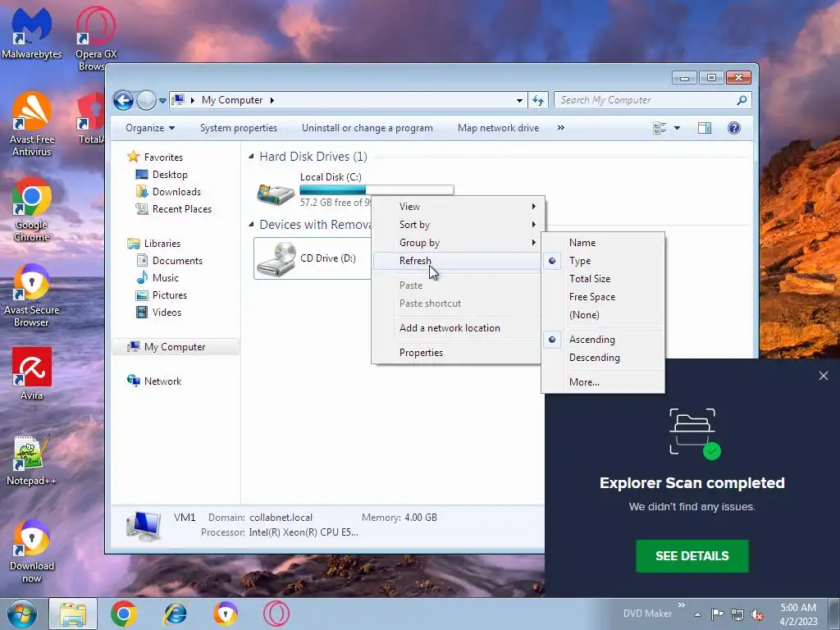Open Avast Secure Browser from the taskbar

[x=226, y=614]
